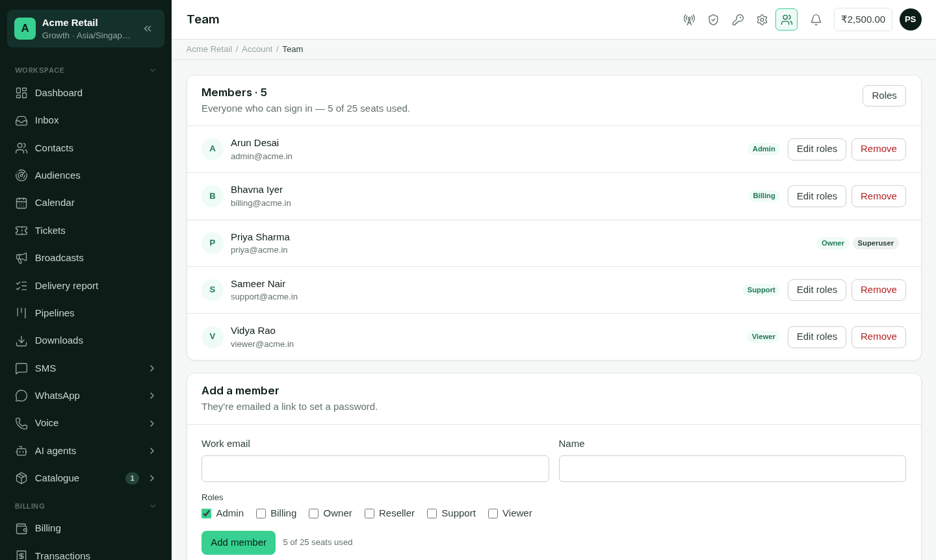Click the PS user avatar
This screenshot has height=560, width=936.
point(911,19)
